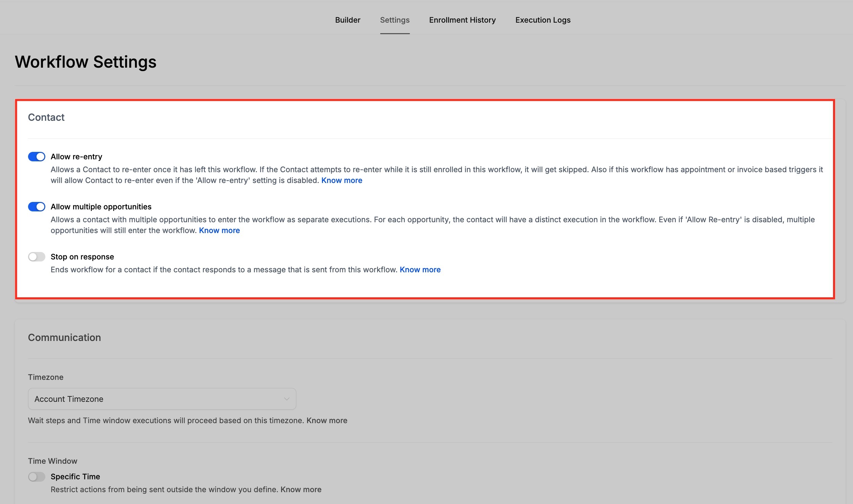The width and height of the screenshot is (853, 504).
Task: Click the Stop on response label text
Action: point(82,257)
